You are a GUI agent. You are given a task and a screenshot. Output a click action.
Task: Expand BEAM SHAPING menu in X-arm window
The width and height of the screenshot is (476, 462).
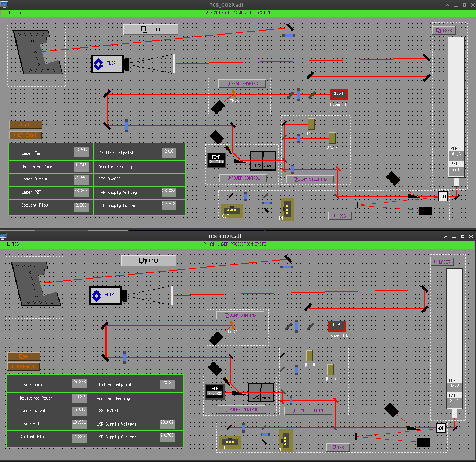(x=242, y=84)
